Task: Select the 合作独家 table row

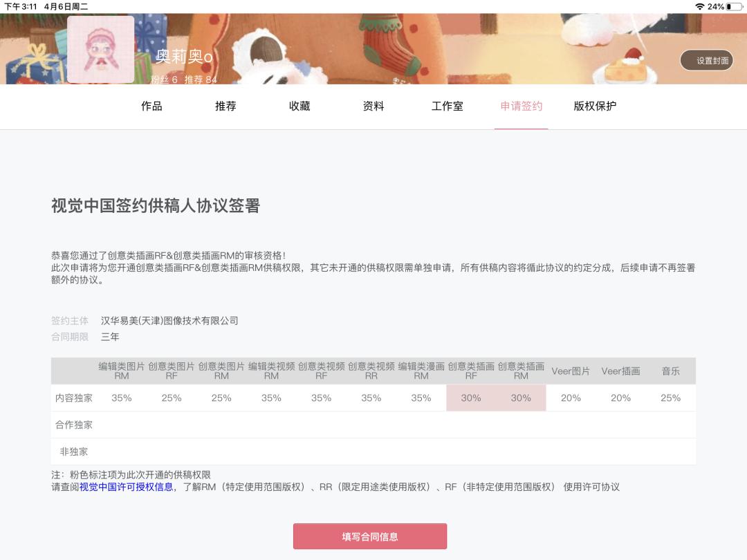Action: pos(72,424)
